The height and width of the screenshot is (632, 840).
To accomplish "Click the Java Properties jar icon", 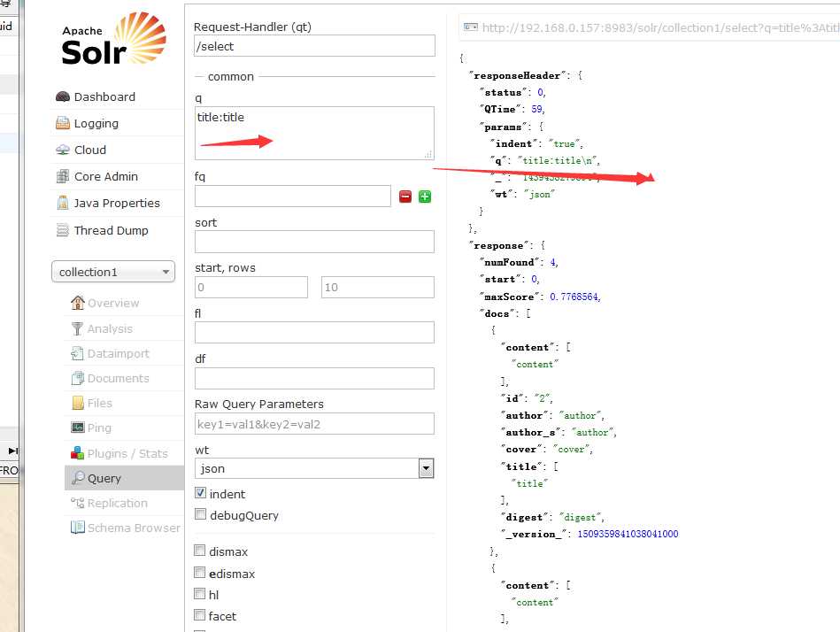I will pos(63,203).
